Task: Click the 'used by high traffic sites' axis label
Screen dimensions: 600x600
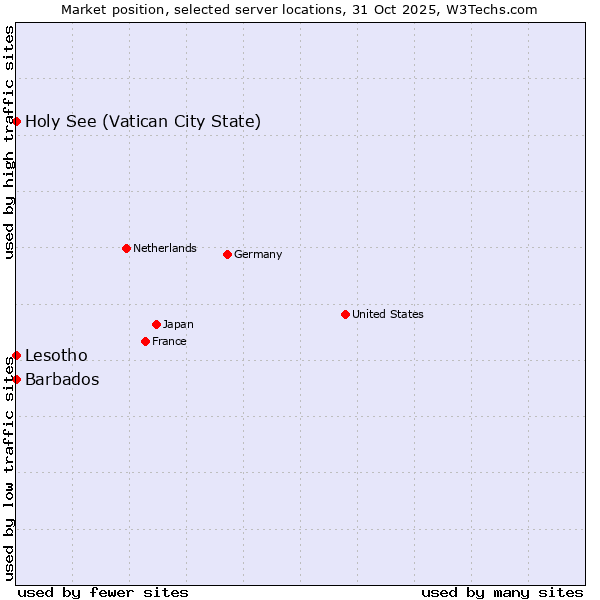Action: point(9,142)
